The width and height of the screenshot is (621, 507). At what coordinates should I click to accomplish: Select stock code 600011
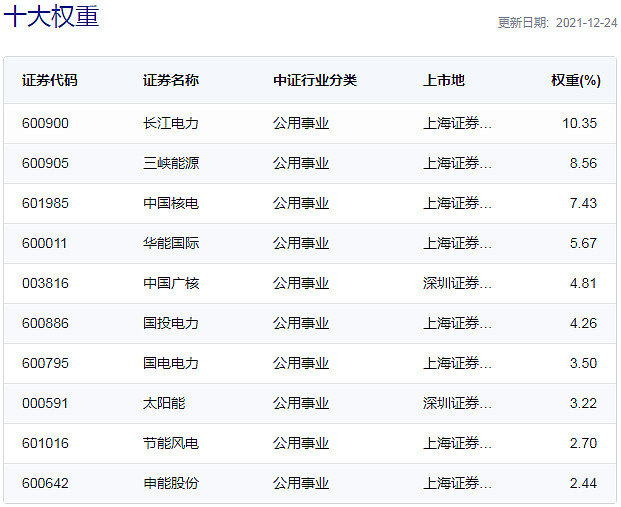point(44,243)
